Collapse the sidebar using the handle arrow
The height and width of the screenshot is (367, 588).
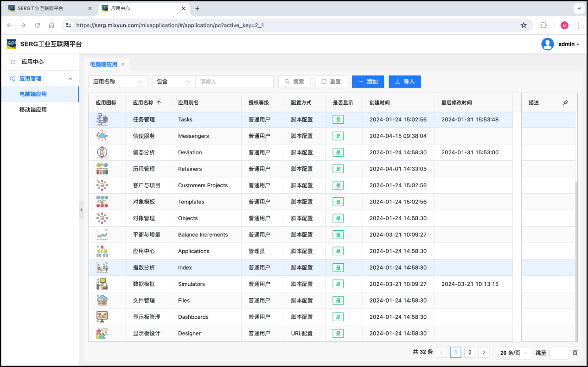[81, 210]
